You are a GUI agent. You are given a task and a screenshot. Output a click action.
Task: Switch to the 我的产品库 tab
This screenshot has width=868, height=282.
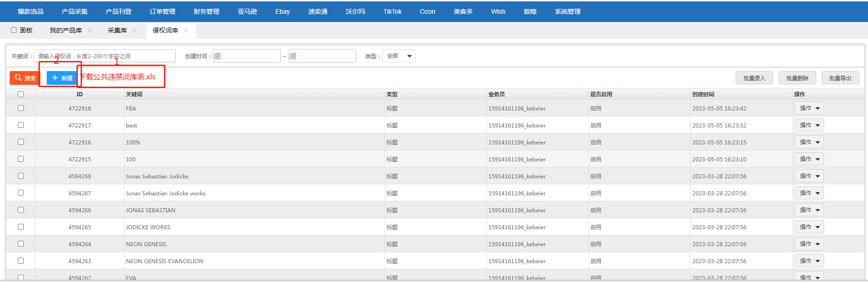coord(66,30)
